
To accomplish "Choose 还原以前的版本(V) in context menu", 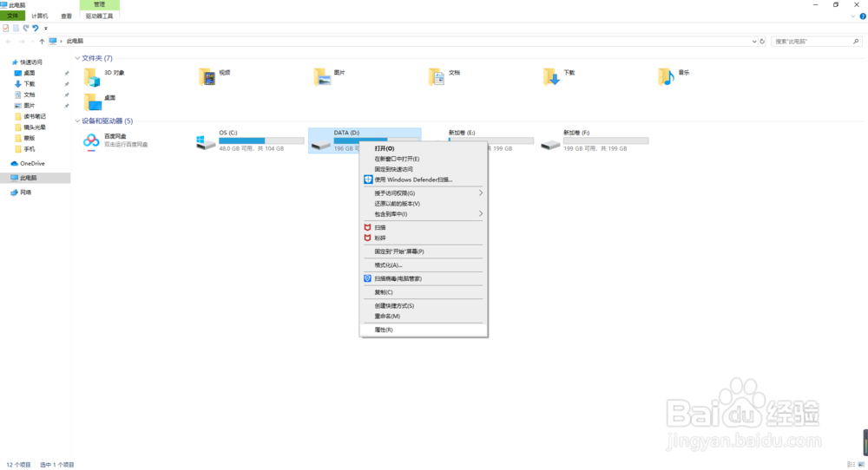I will coord(424,204).
